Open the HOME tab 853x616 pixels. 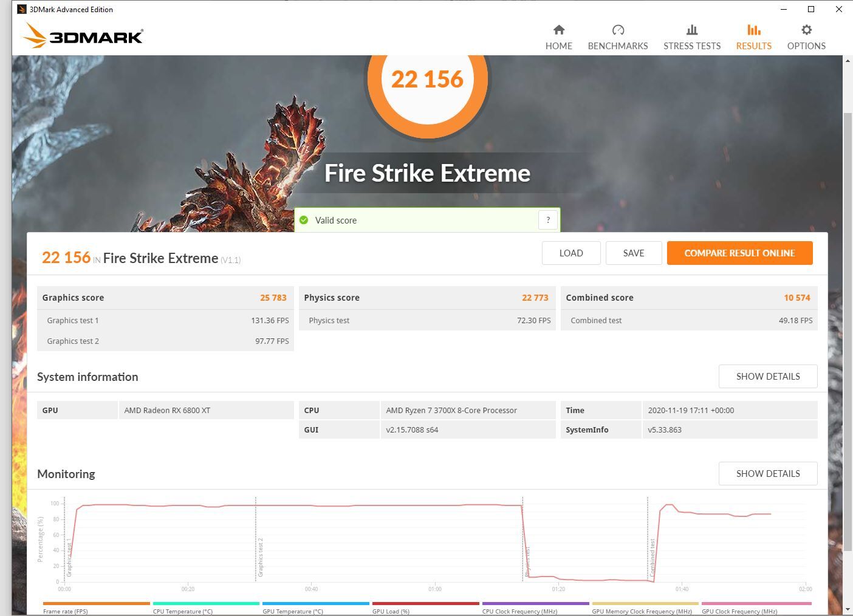coord(558,37)
